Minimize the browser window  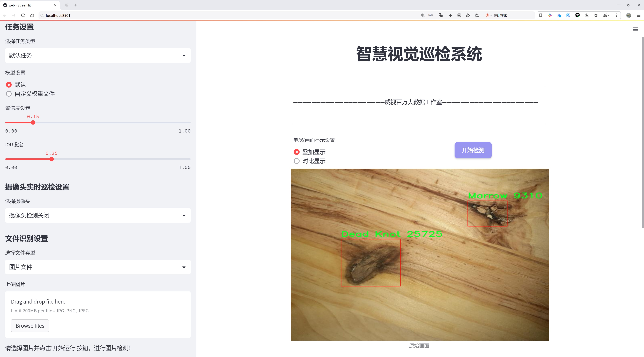click(x=618, y=5)
